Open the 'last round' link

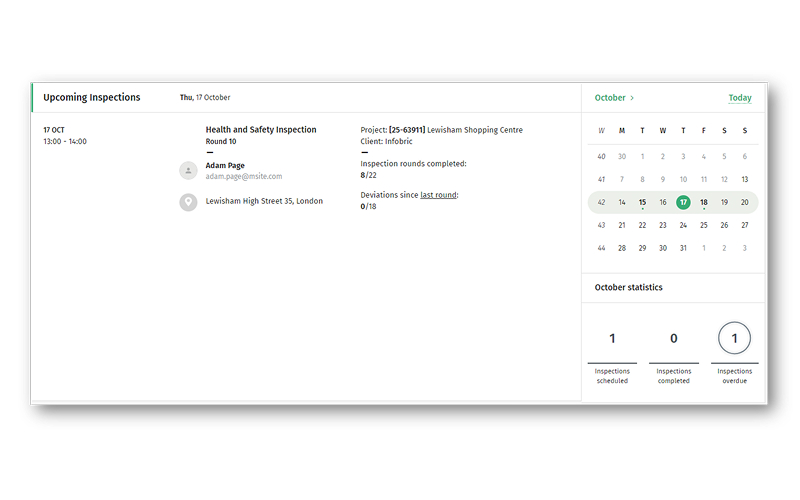[438, 195]
